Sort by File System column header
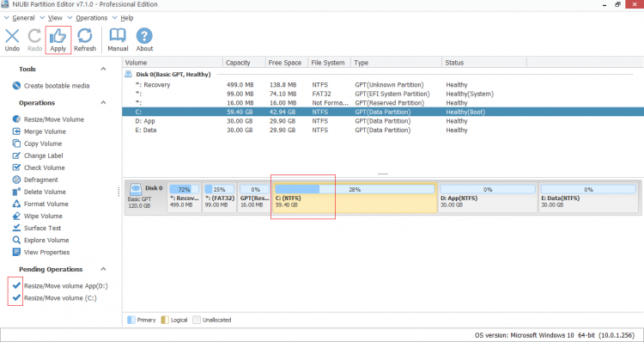The image size is (644, 342). point(329,63)
